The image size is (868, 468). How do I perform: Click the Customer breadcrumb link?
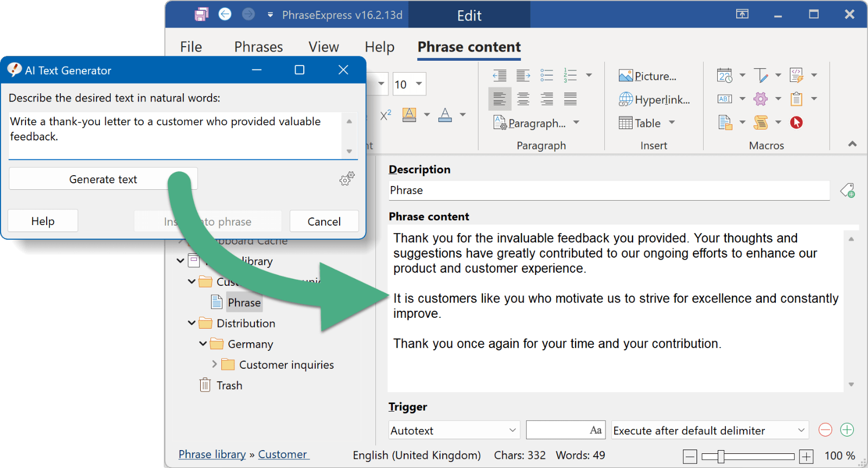tap(283, 454)
